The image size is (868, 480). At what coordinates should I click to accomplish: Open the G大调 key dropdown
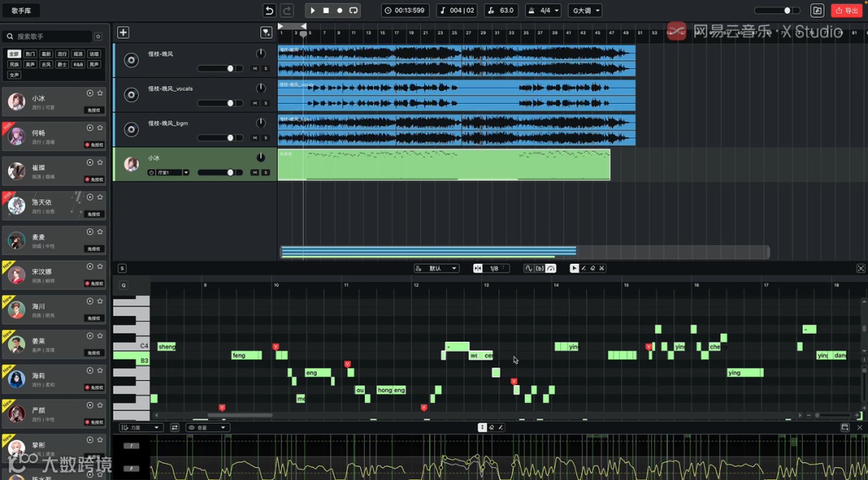click(585, 10)
